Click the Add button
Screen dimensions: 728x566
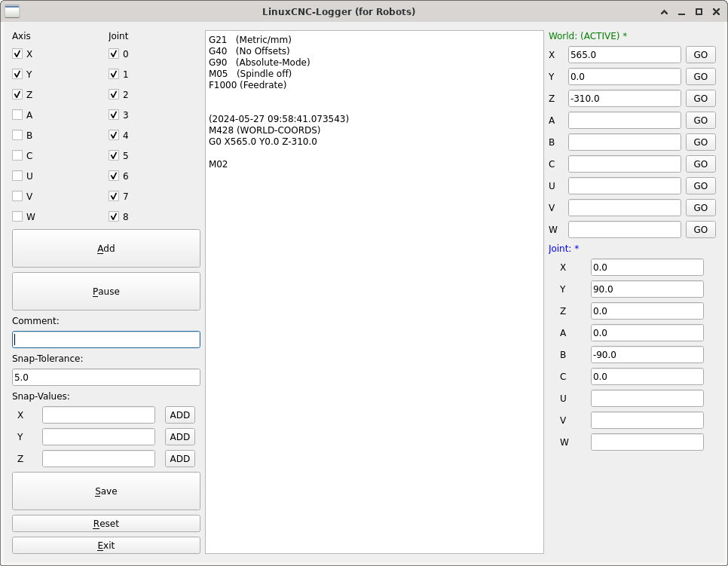click(x=106, y=249)
